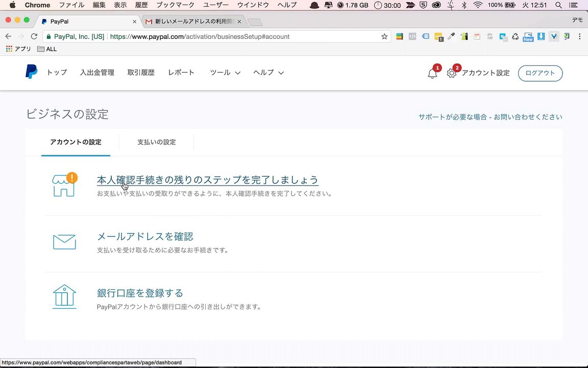Open the notifications bell icon

pyautogui.click(x=432, y=73)
